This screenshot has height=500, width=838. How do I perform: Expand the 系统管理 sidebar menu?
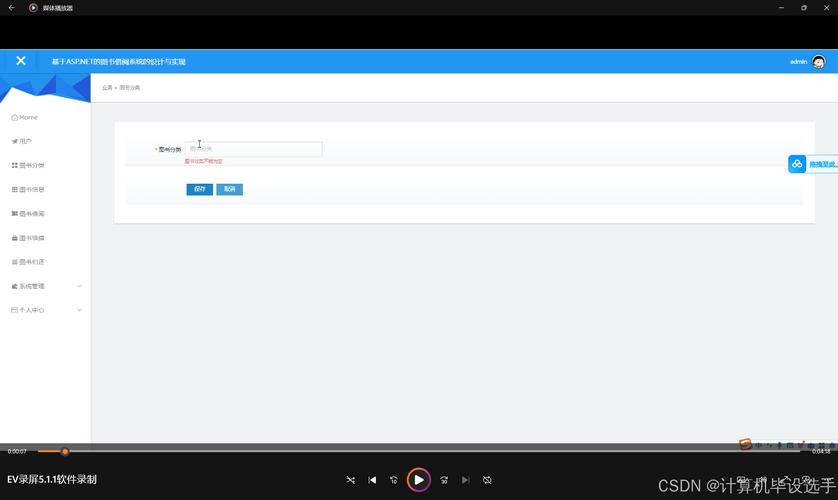[x=45, y=286]
